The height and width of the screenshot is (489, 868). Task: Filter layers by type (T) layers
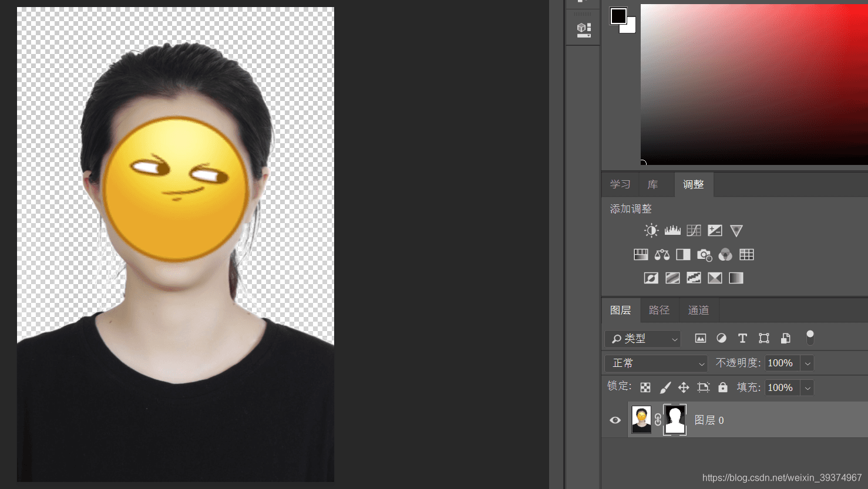tap(742, 339)
